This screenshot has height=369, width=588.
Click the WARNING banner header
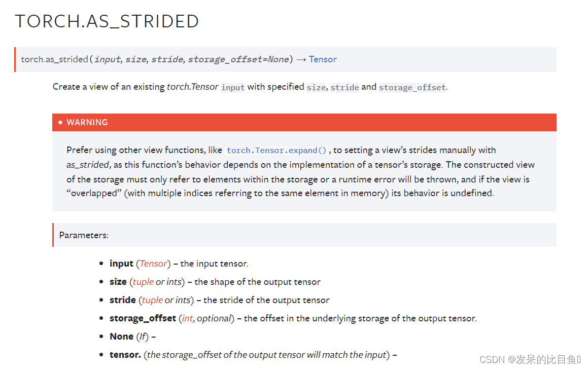tap(304, 122)
